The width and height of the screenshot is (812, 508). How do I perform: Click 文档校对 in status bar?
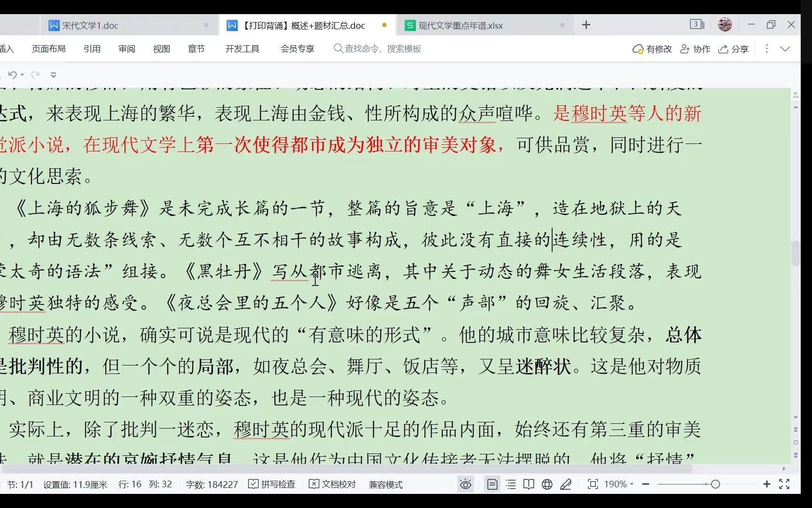pyautogui.click(x=332, y=484)
